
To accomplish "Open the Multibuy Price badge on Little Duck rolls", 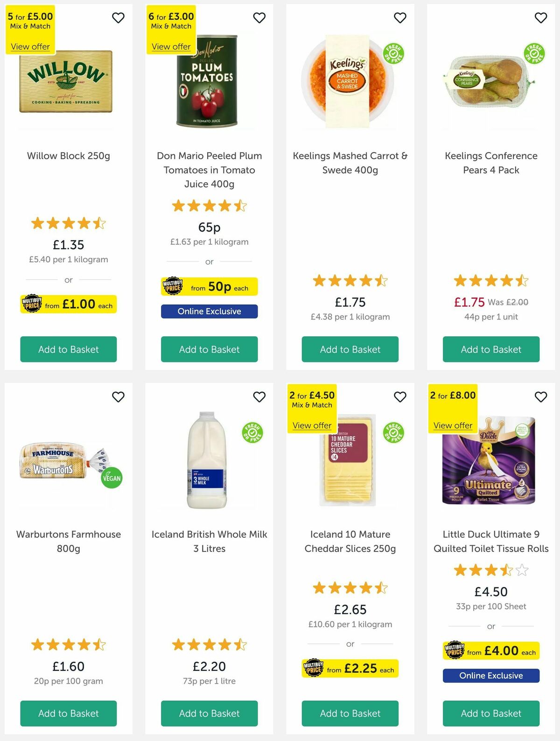I will 490,650.
